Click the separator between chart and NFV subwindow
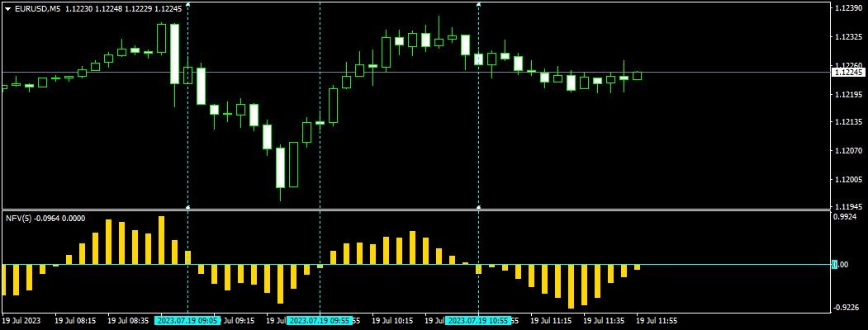Viewport: 868px width, 330px height. [413, 210]
